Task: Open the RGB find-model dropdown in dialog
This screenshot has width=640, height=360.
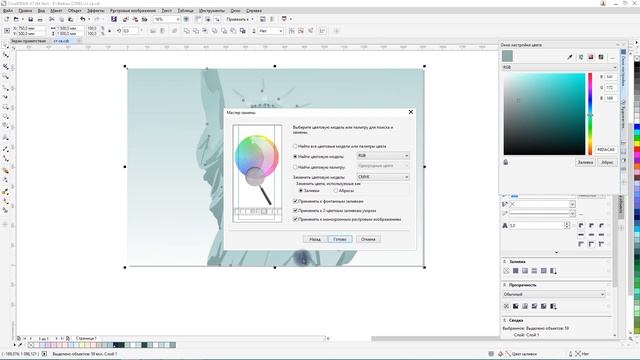Action: [383, 156]
